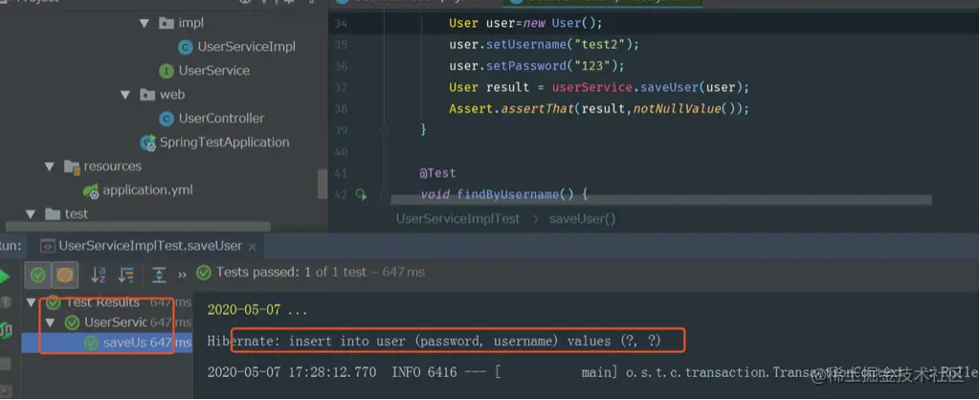The image size is (980, 400).
Task: Collapse the resources folder
Action: [50, 167]
